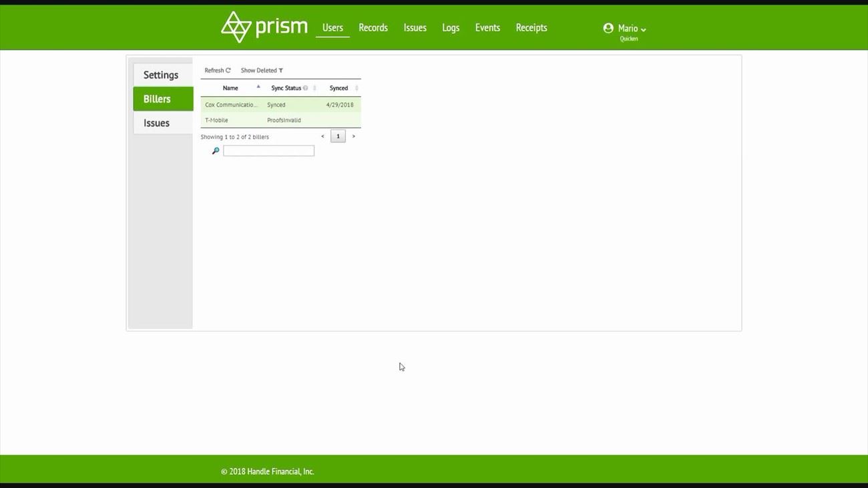Click the billers search input field
This screenshot has width=868, height=488.
tap(268, 151)
